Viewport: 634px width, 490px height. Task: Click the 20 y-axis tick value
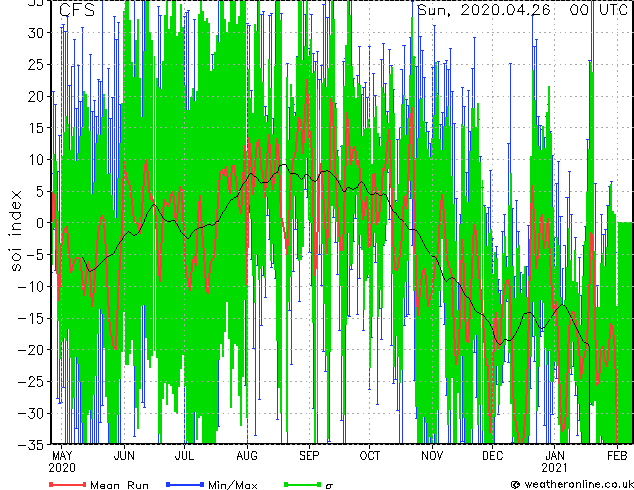pos(36,96)
